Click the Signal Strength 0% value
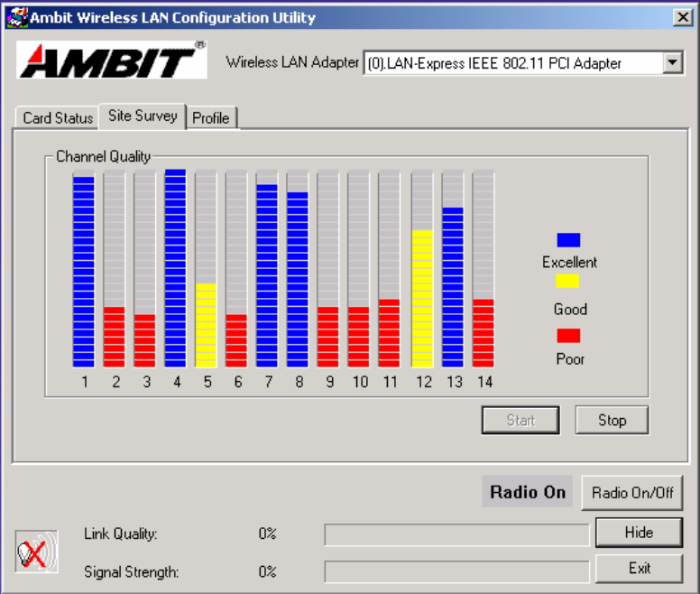The height and width of the screenshot is (594, 700). [267, 571]
